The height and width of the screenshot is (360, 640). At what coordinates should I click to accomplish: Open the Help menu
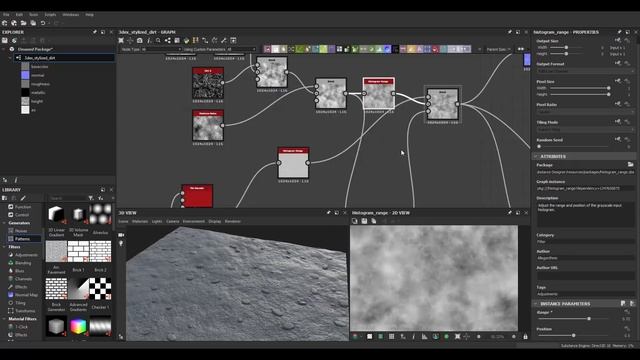coord(89,15)
